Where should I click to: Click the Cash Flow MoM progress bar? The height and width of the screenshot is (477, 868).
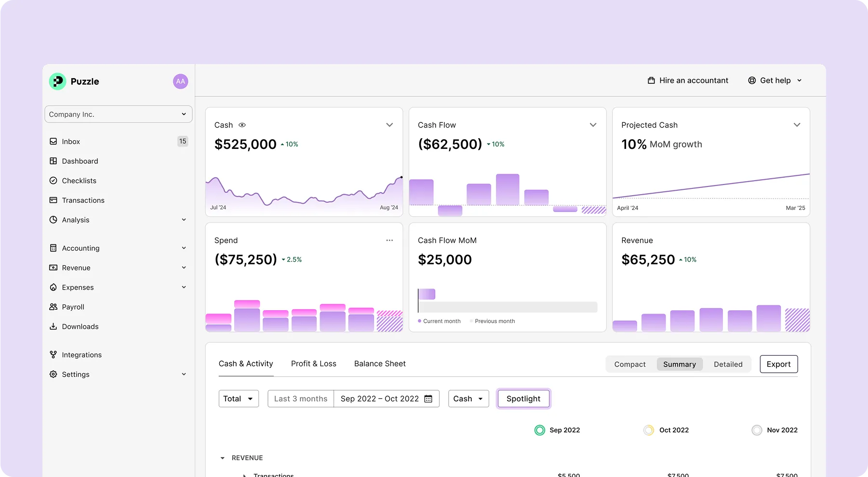[507, 307]
